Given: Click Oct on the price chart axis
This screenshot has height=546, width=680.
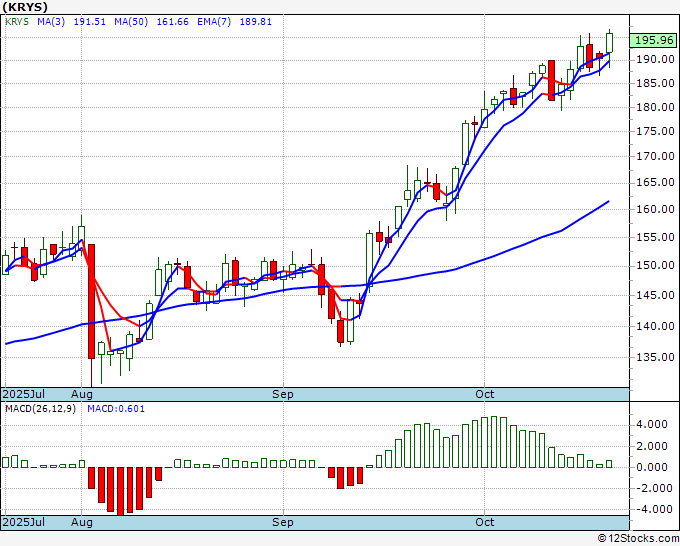Looking at the screenshot, I should (x=484, y=394).
